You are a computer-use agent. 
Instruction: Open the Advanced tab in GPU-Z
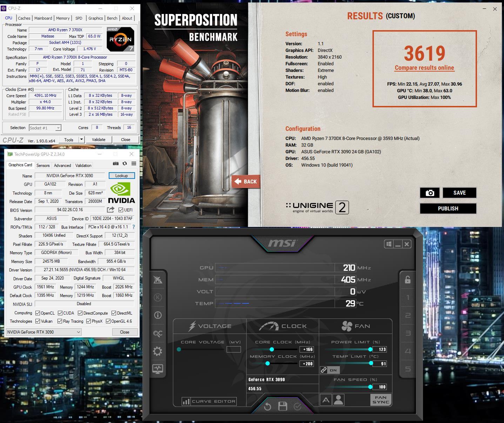coord(62,166)
